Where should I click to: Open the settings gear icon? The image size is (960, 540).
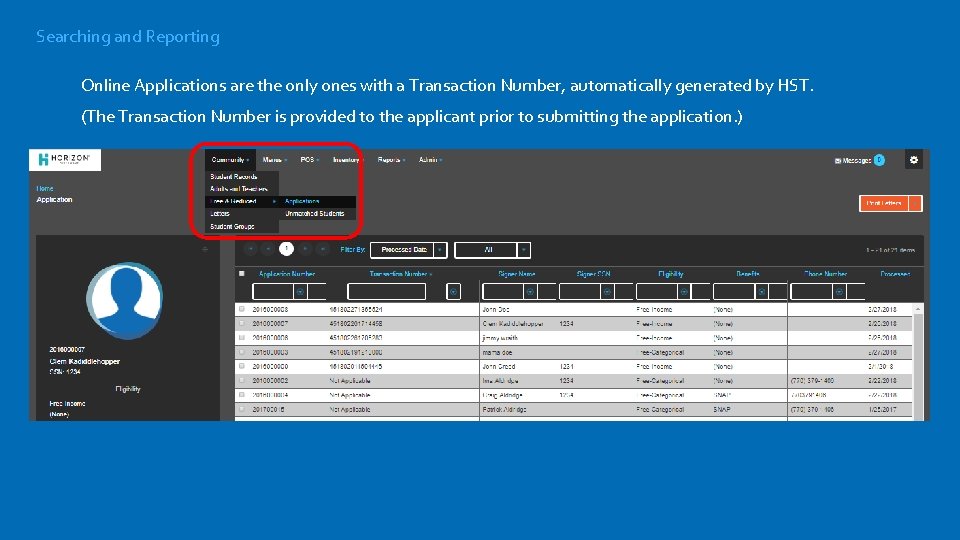pyautogui.click(x=913, y=160)
